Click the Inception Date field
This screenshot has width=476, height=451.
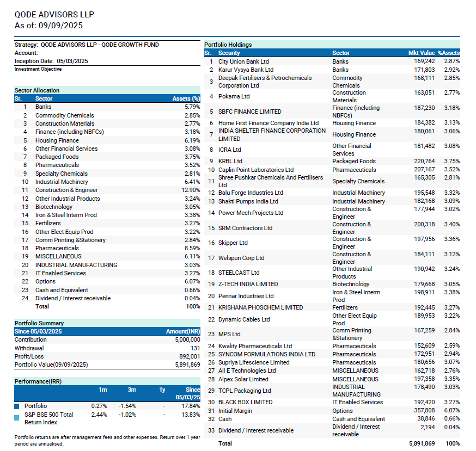(x=51, y=61)
